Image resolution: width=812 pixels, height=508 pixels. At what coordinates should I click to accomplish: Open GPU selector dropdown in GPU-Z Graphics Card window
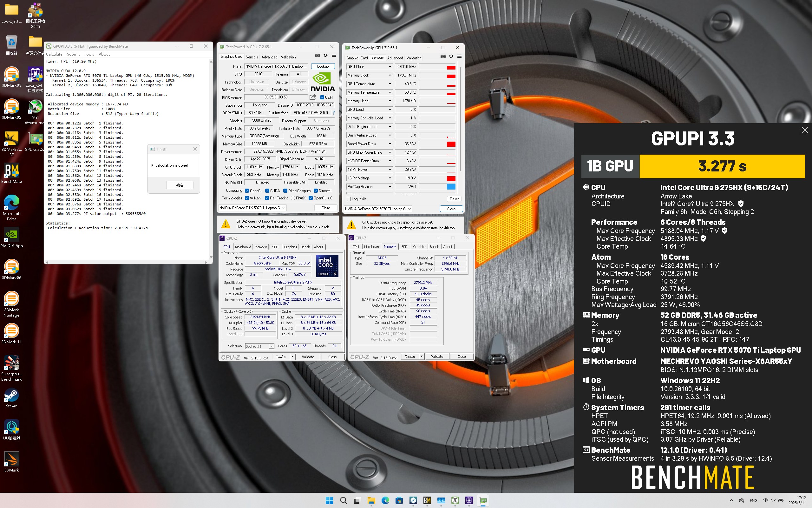point(252,208)
